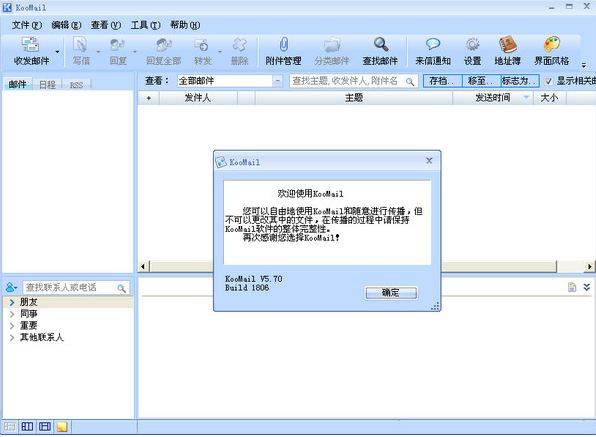Open the 帮助(H) menu
596x437 pixels.
tap(185, 25)
